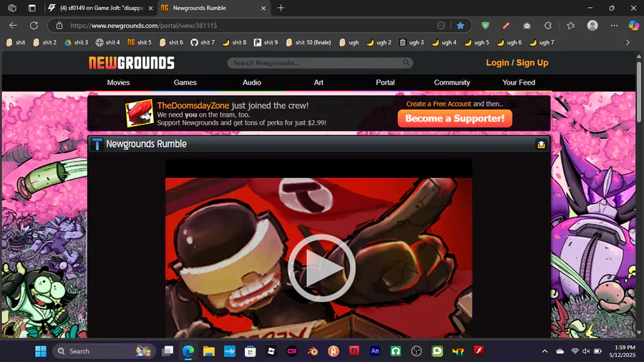Launch Adobe Animate from the taskbar
Viewport: 644px width, 362px height.
[x=375, y=351]
